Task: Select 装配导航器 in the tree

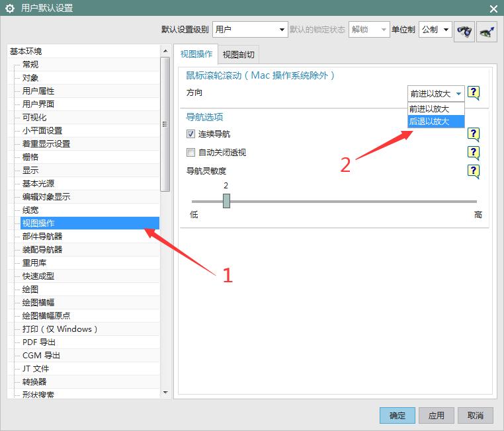Action: pyautogui.click(x=42, y=249)
